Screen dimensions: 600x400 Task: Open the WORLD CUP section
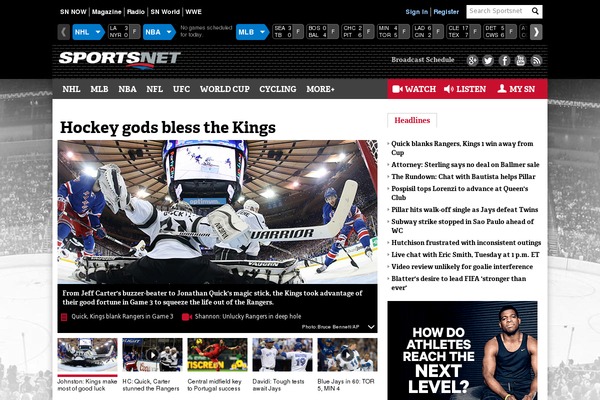point(225,89)
